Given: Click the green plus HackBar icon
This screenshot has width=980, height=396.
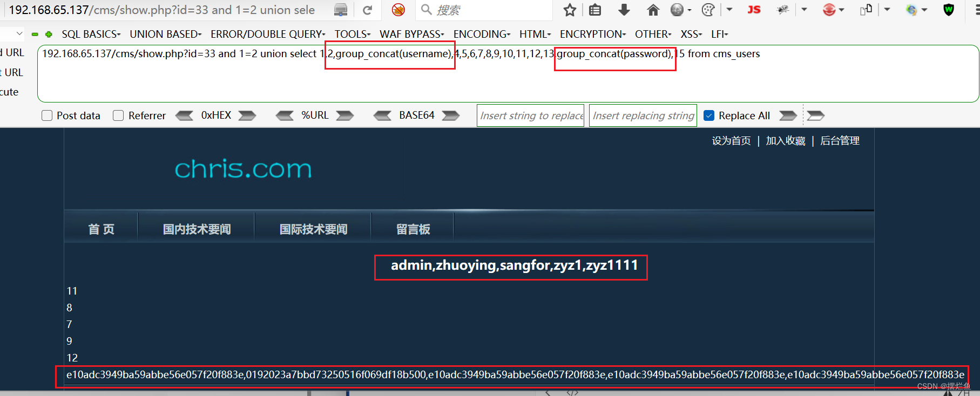Looking at the screenshot, I should [x=49, y=34].
